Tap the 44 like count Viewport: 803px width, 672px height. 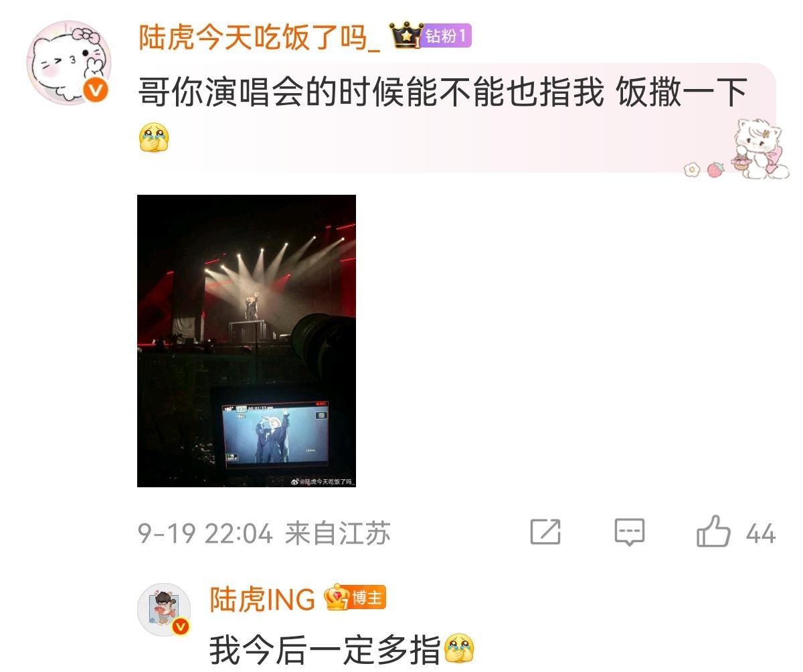pyautogui.click(x=760, y=534)
